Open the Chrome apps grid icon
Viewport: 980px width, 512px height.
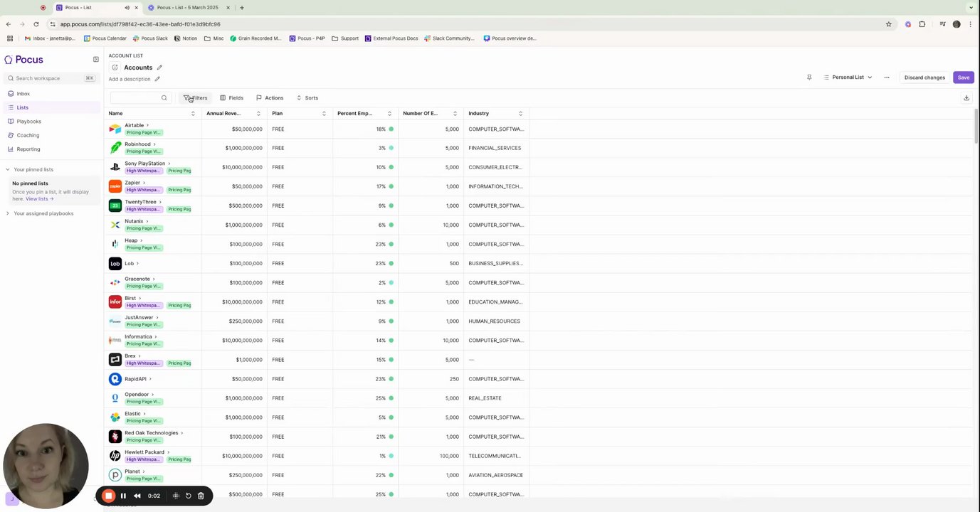click(x=10, y=38)
